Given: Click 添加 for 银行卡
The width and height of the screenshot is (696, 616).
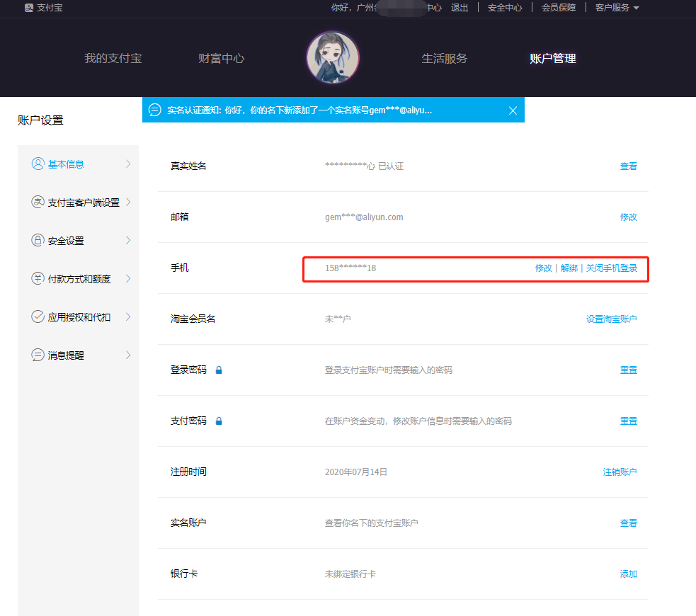Looking at the screenshot, I should [628, 574].
